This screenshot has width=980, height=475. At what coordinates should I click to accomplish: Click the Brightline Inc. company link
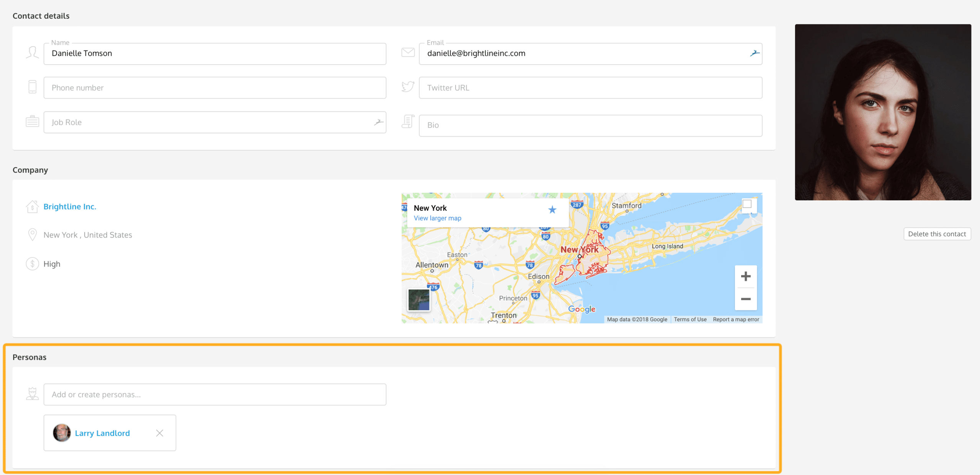click(x=70, y=206)
